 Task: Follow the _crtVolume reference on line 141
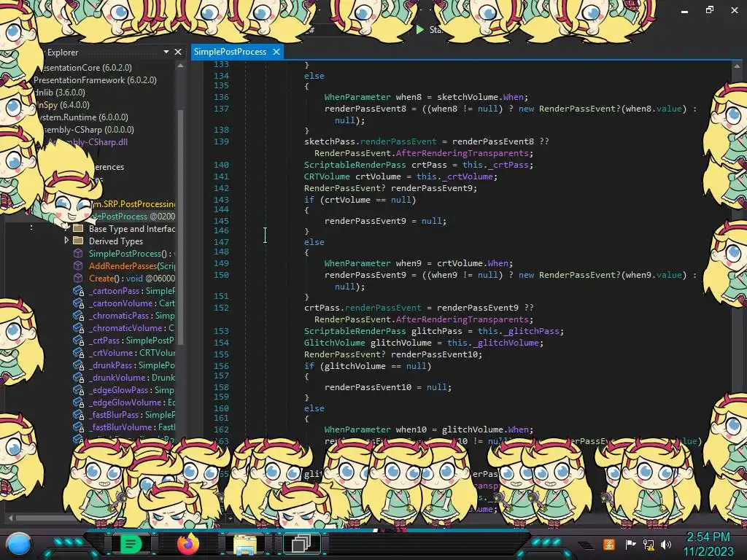pyautogui.click(x=469, y=176)
